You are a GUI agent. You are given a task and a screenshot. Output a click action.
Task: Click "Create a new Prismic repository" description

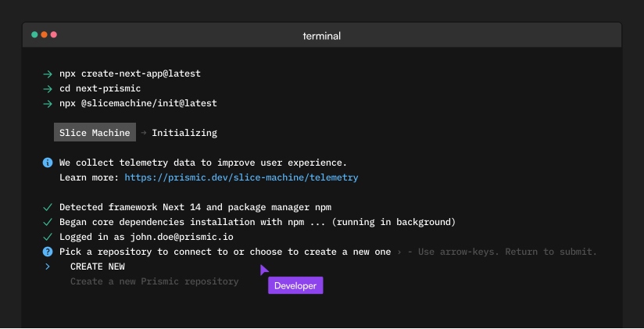[x=155, y=281]
